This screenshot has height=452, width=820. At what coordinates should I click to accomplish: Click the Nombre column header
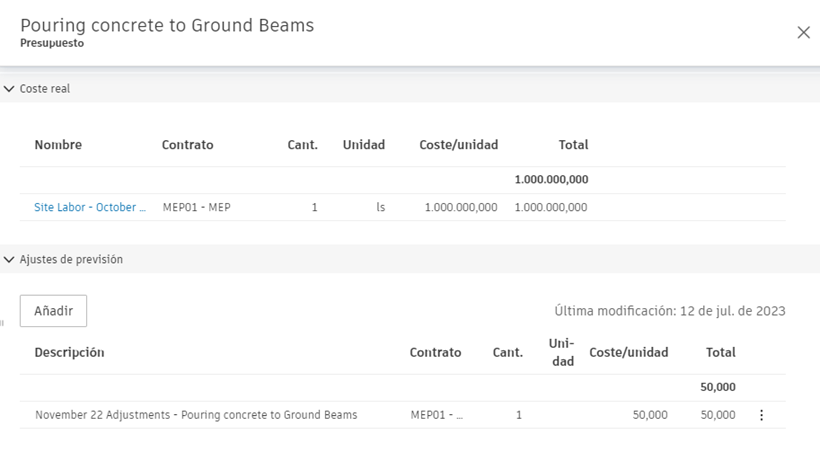pyautogui.click(x=58, y=145)
